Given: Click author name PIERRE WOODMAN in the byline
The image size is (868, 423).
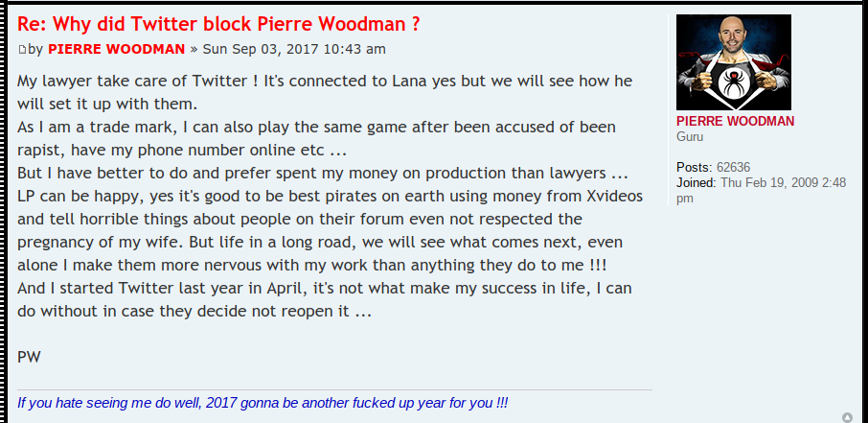Looking at the screenshot, I should [x=116, y=49].
